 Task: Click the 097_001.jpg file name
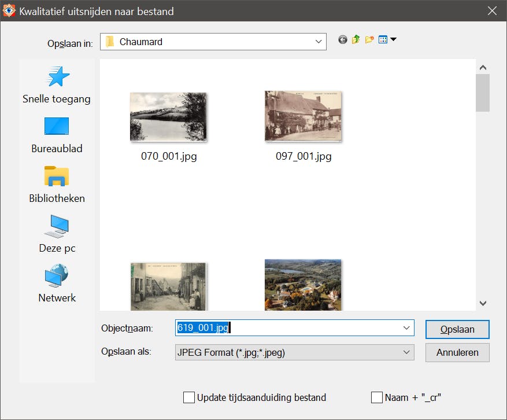point(304,156)
